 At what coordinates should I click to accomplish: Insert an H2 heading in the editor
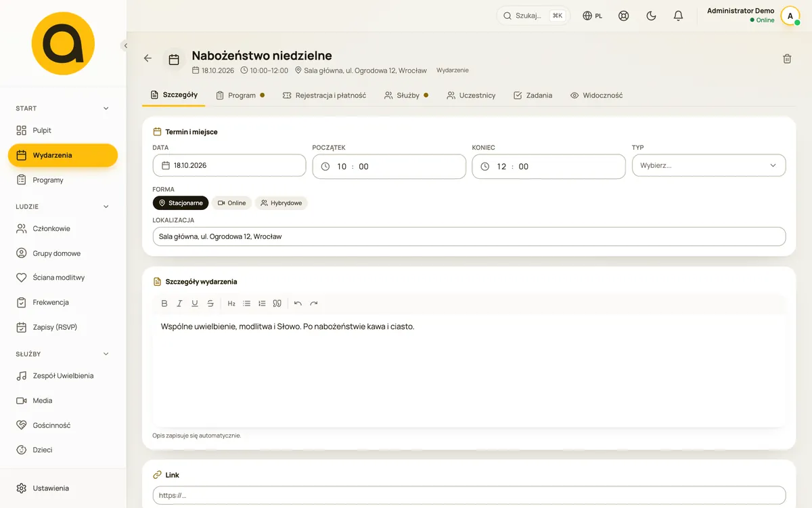pyautogui.click(x=231, y=303)
